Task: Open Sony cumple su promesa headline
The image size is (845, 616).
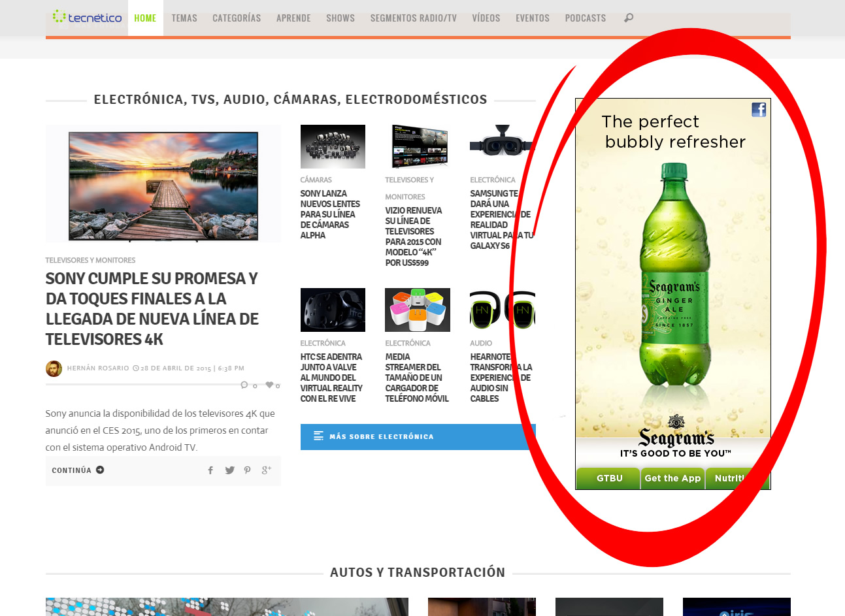Action: pyautogui.click(x=152, y=309)
